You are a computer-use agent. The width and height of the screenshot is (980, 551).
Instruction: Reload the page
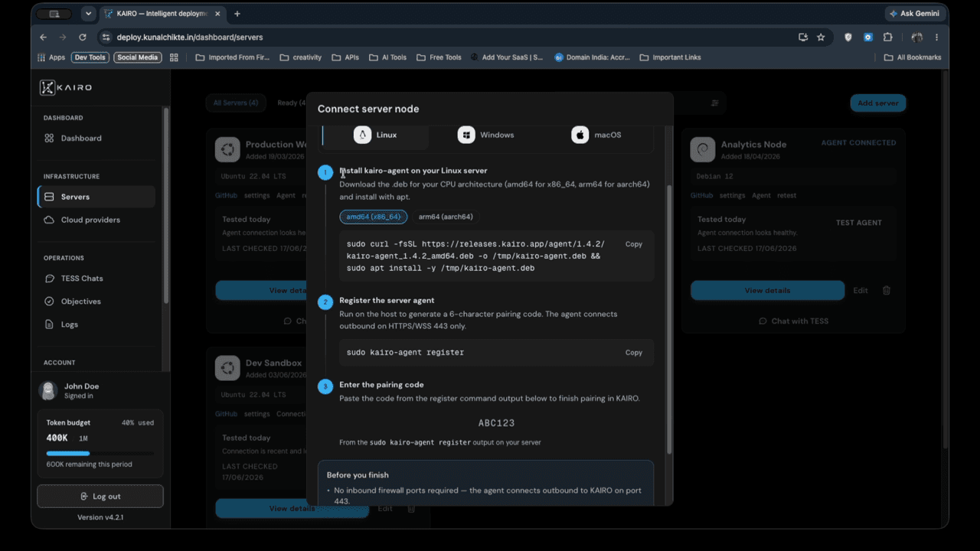(x=82, y=37)
